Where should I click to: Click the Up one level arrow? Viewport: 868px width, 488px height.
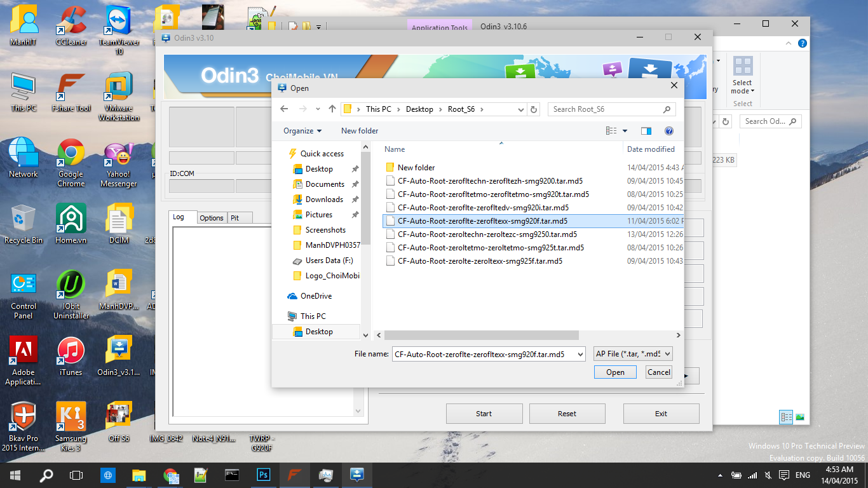(332, 109)
